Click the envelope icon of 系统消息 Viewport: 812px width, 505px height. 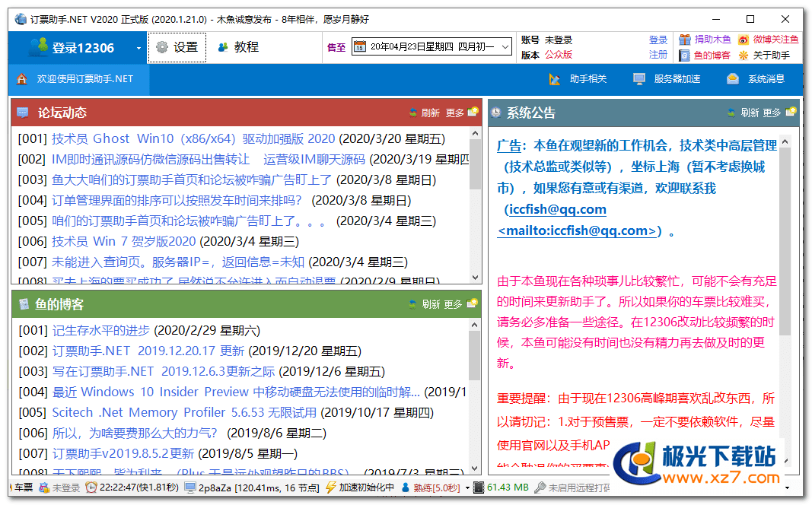point(732,79)
